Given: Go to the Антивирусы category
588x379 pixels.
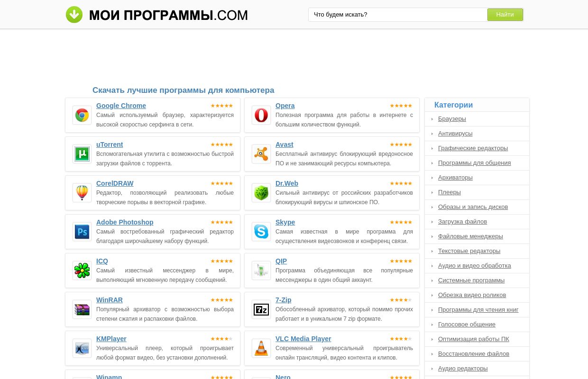Looking at the screenshot, I should tap(455, 134).
